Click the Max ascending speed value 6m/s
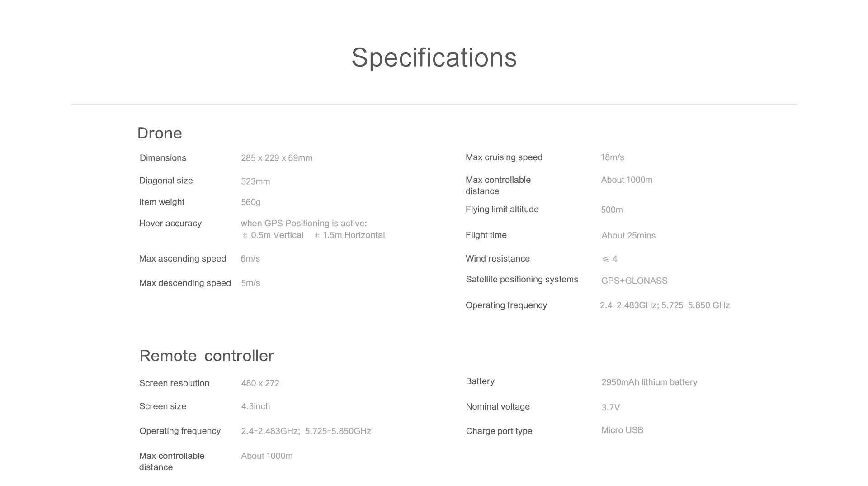868x486 pixels. click(250, 259)
